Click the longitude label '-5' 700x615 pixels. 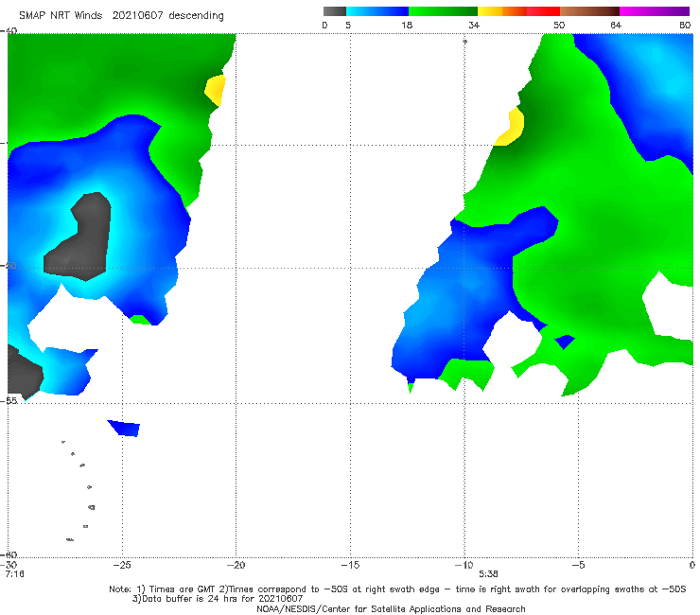pos(578,565)
